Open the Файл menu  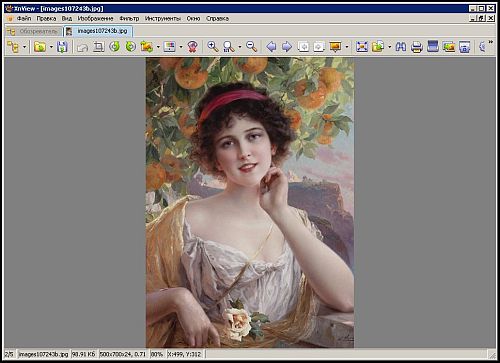pyautogui.click(x=24, y=19)
